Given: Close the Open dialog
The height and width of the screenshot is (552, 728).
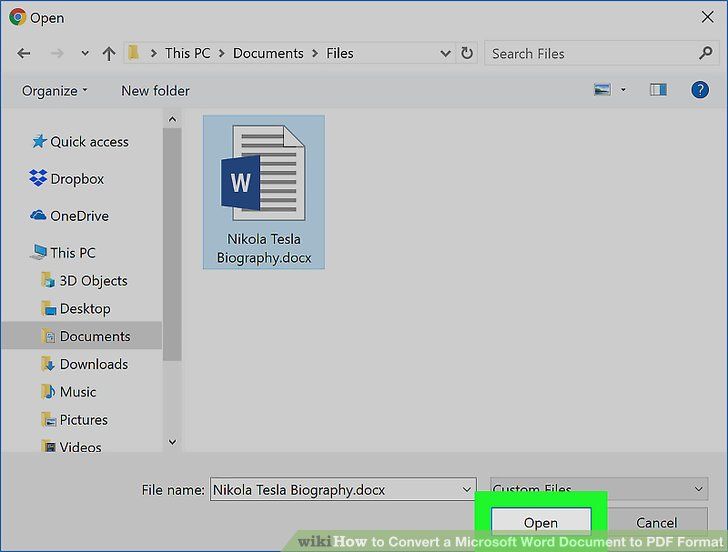Looking at the screenshot, I should (708, 17).
